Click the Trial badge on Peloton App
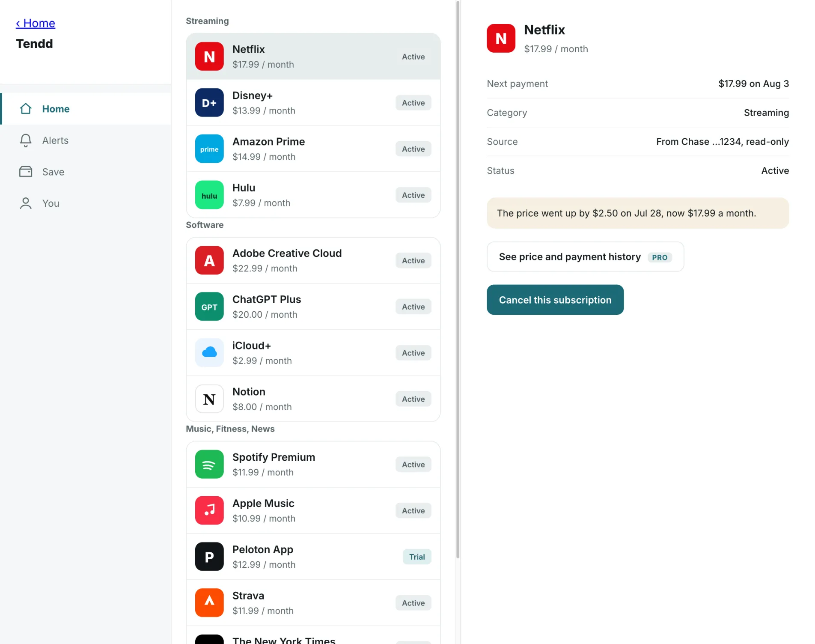 pyautogui.click(x=416, y=557)
